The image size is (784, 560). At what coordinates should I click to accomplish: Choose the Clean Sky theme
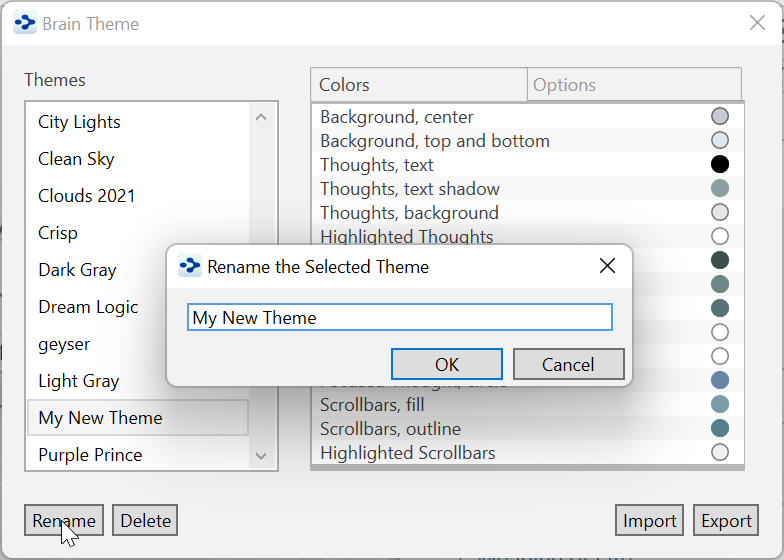tap(76, 159)
